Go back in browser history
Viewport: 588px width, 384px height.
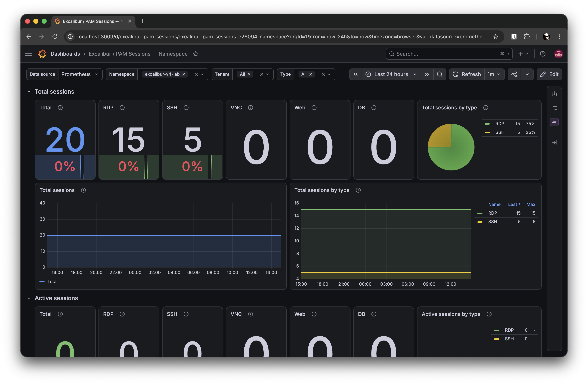coord(29,37)
